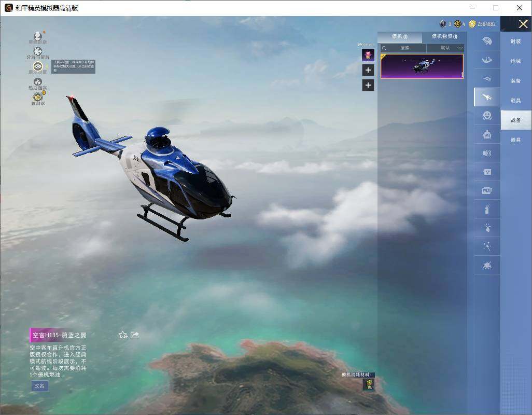The height and width of the screenshot is (415, 532).
Task: Click the profile avatar icon above 分解与拆解
Action: tap(38, 36)
